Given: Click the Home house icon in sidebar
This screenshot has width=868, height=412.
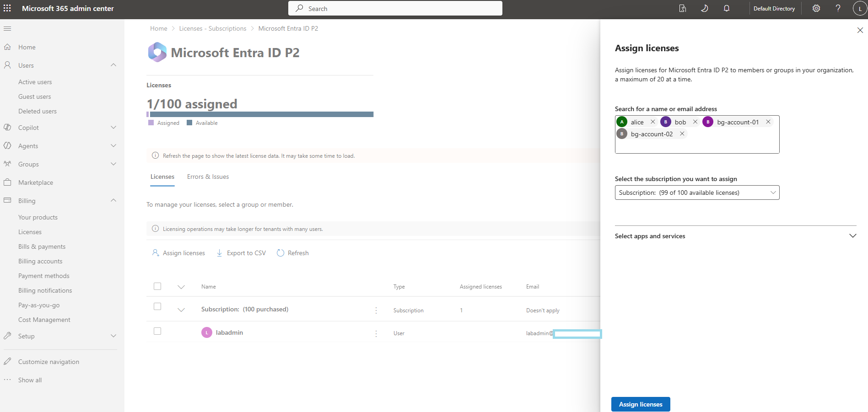Looking at the screenshot, I should point(7,47).
